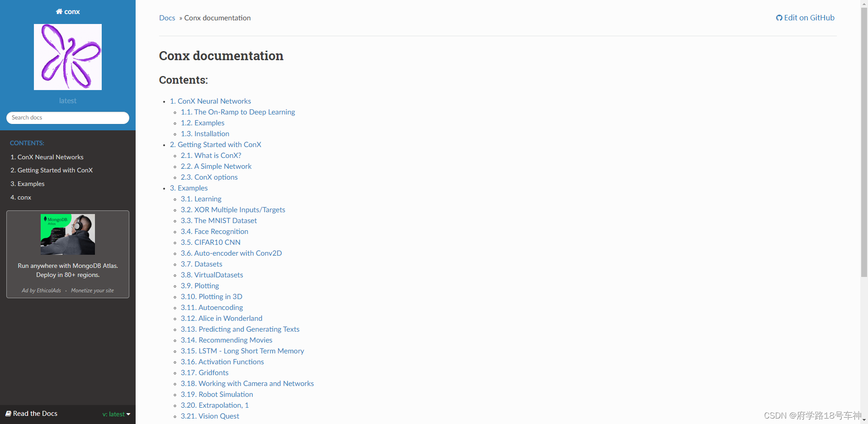This screenshot has width=868, height=424.
Task: Open 3.7. Datasets link
Action: pos(202,264)
